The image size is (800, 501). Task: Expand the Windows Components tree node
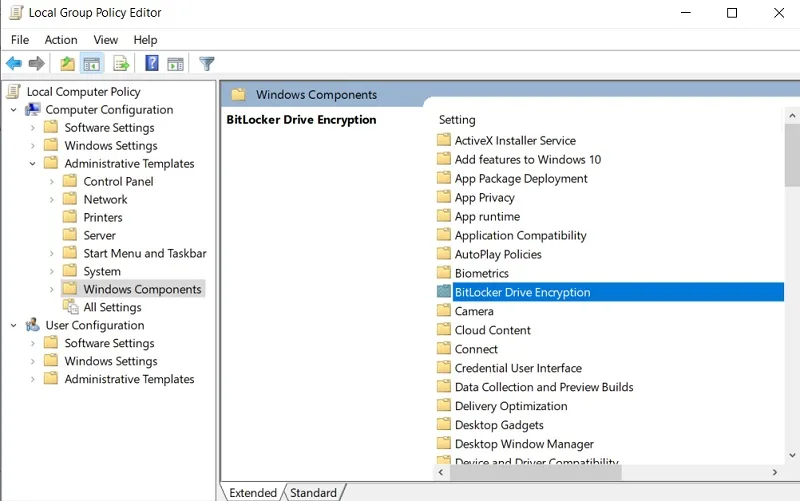(x=52, y=289)
